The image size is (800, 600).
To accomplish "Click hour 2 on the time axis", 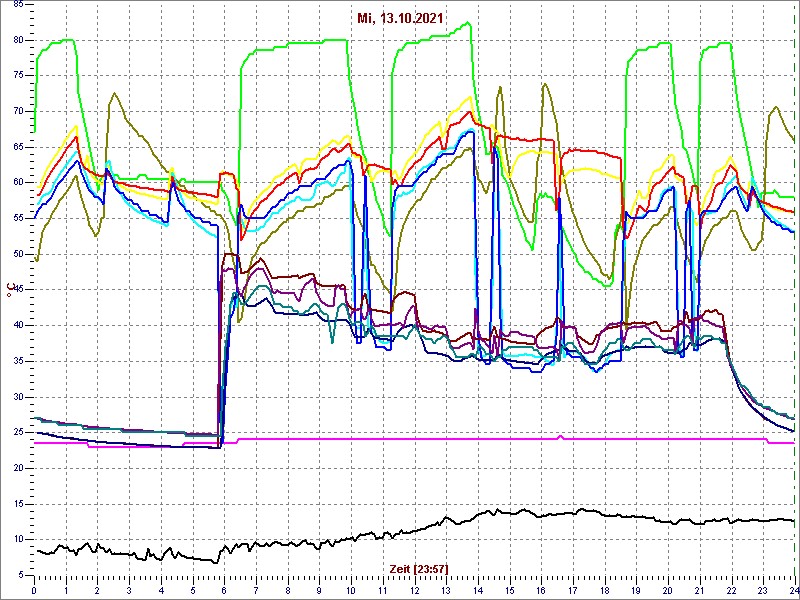I will tap(97, 591).
